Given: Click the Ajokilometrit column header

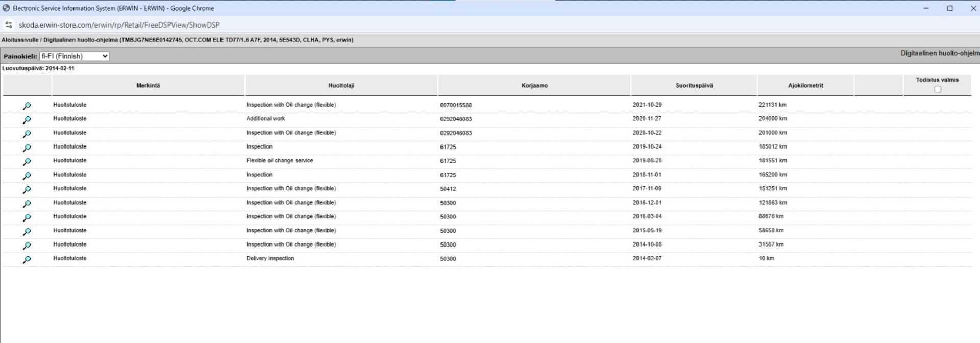Looking at the screenshot, I should [x=805, y=86].
